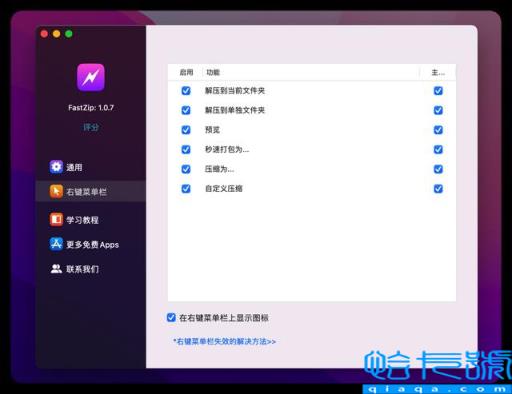Viewport: 512px width, 394px height.
Task: Toggle enable checkbox for 压缩为...
Action: coord(186,169)
